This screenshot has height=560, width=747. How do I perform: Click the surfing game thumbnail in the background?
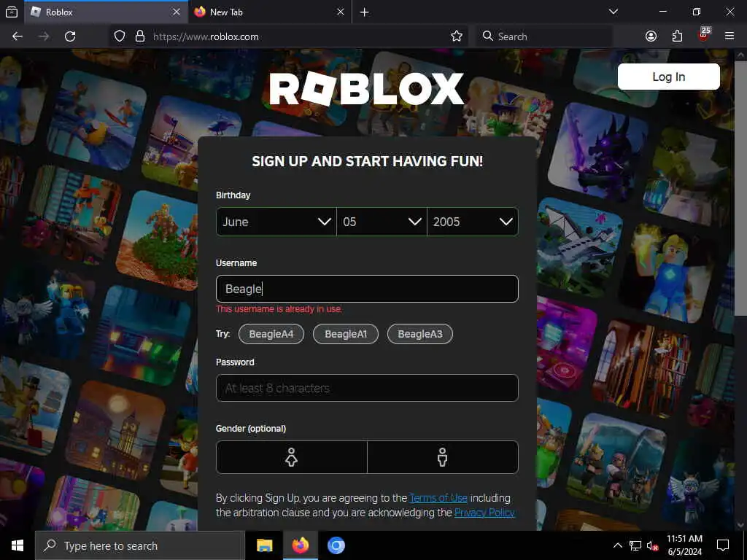point(97,120)
